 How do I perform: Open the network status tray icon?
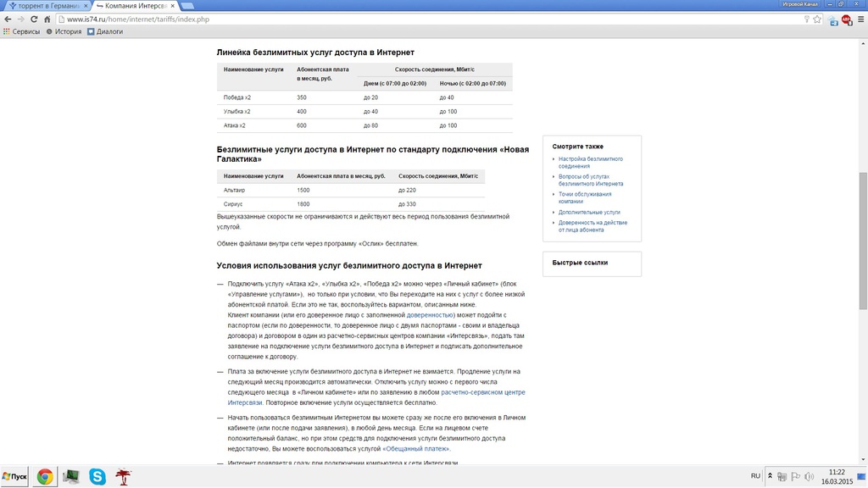pos(782,476)
